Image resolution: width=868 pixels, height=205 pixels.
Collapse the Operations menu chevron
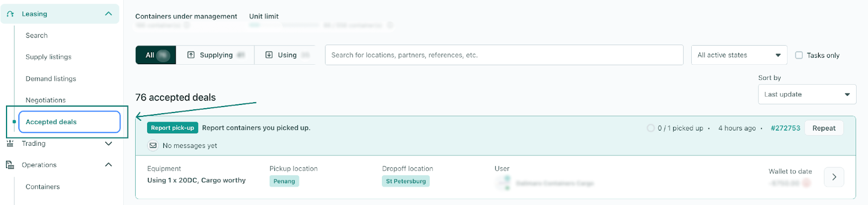pos(108,165)
